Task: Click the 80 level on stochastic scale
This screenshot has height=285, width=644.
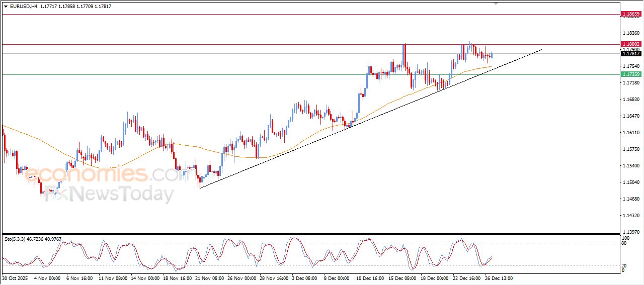Action: 625,243
